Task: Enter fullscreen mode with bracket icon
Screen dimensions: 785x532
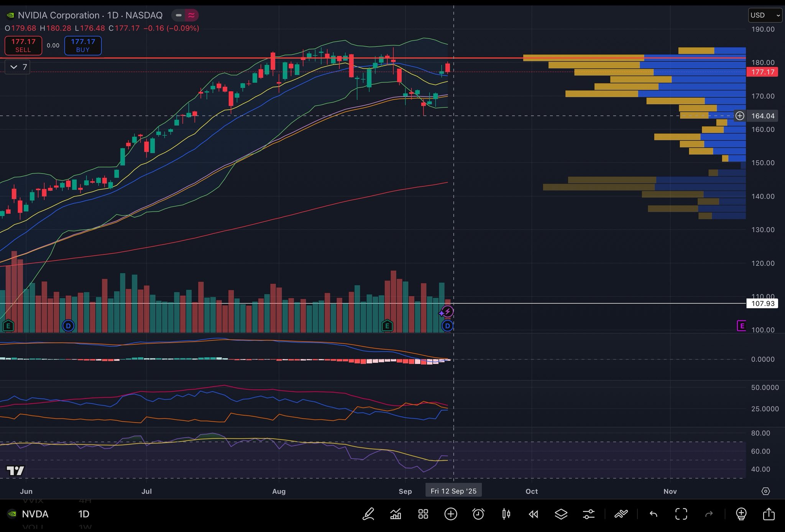Action: (681, 514)
